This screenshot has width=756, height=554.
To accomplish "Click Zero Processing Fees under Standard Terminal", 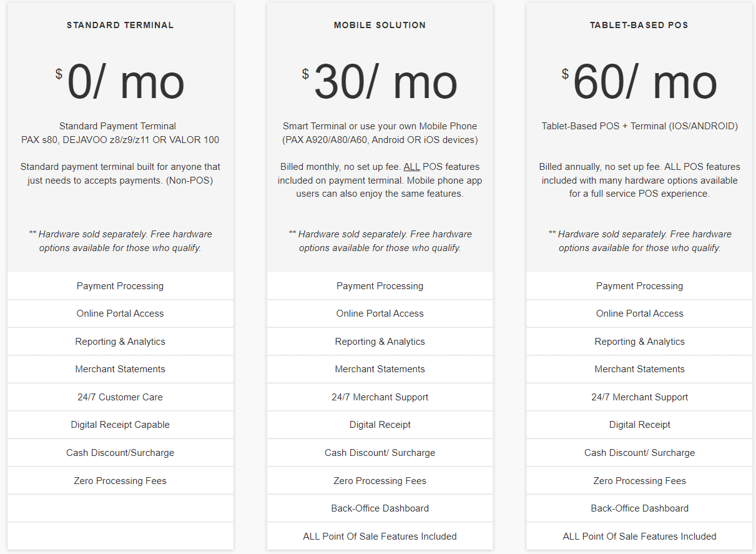I will (120, 481).
